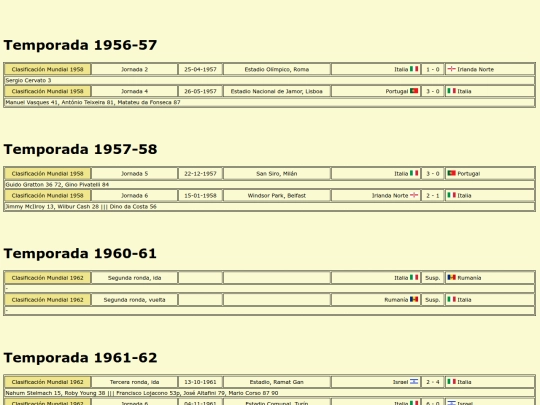This screenshot has height=405, width=540.
Task: Click the '3 - 0' score in Lisboa row
Action: pos(433,91)
